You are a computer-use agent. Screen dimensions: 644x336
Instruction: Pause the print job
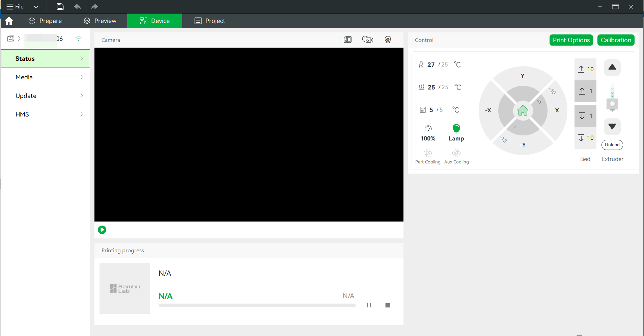point(369,305)
